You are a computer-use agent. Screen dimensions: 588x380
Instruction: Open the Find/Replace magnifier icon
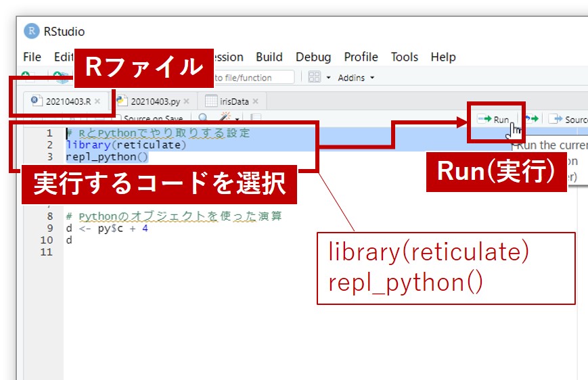pyautogui.click(x=203, y=119)
